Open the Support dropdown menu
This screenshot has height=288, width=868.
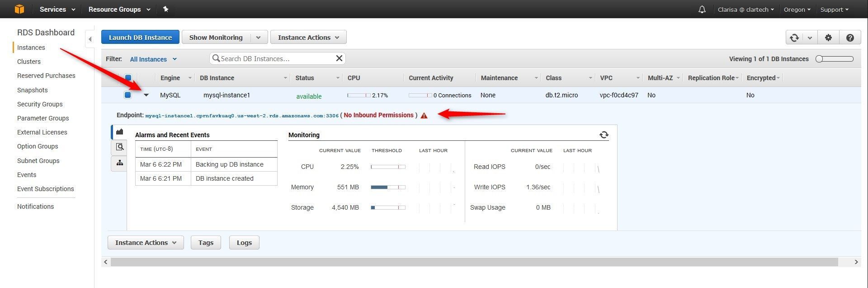pos(835,10)
